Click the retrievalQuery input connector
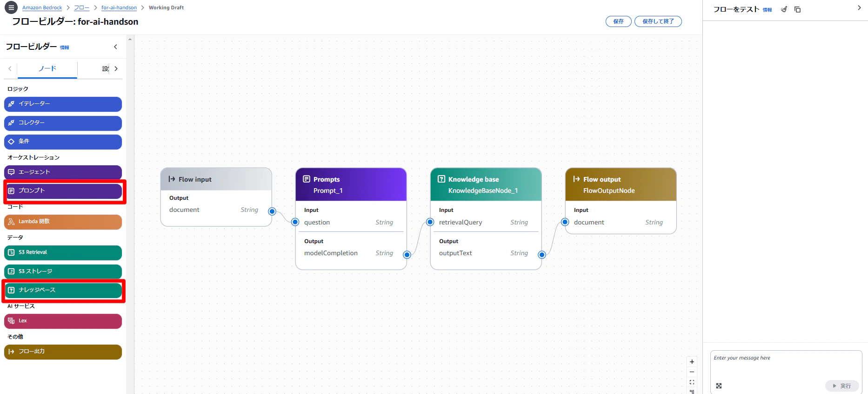868x394 pixels. point(430,222)
